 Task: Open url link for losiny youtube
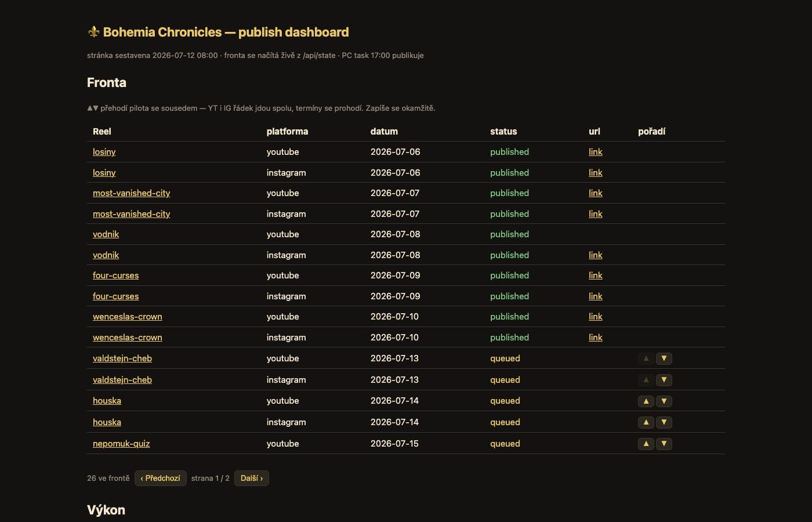click(x=595, y=152)
